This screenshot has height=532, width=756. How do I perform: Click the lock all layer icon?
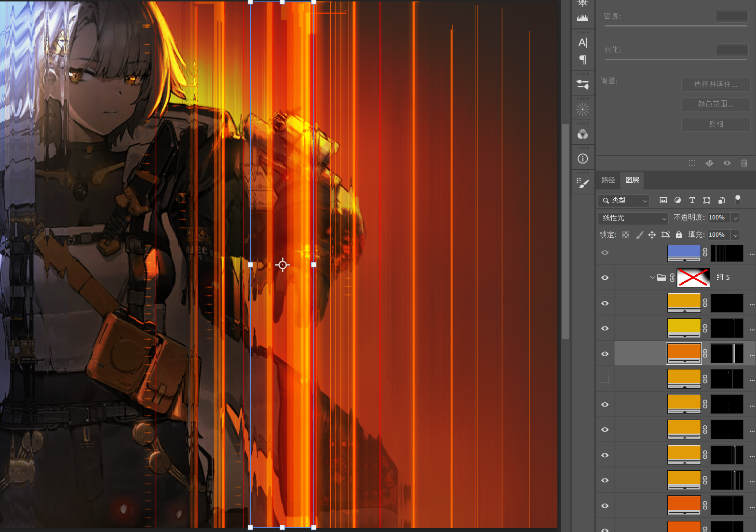[679, 235]
